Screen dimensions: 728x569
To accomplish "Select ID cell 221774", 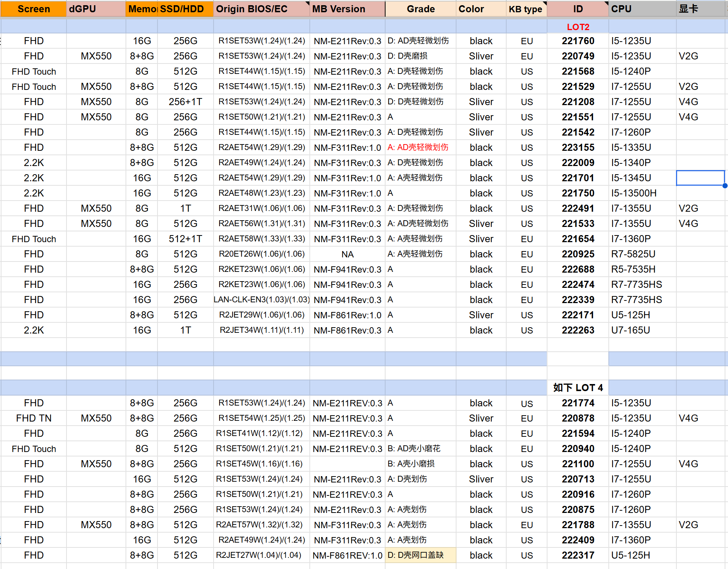I will [x=578, y=403].
